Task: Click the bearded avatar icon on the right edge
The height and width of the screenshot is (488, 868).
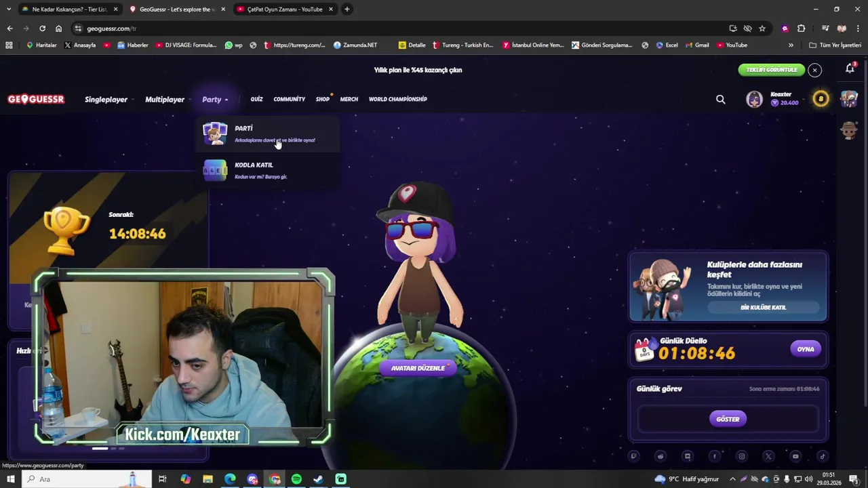Action: 849,130
